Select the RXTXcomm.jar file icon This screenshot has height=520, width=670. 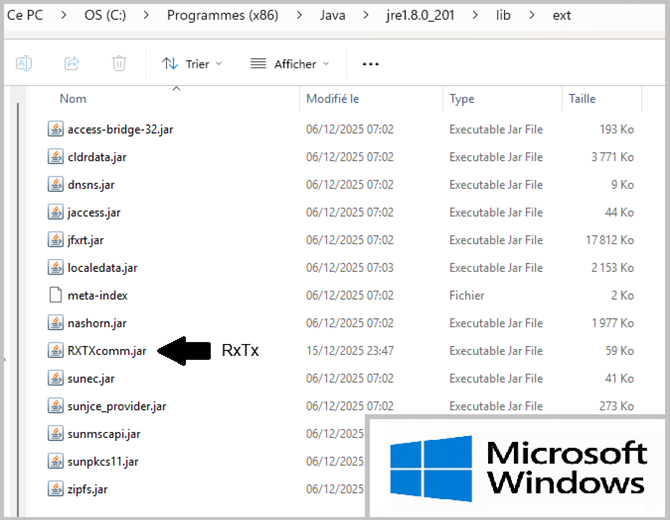56,351
